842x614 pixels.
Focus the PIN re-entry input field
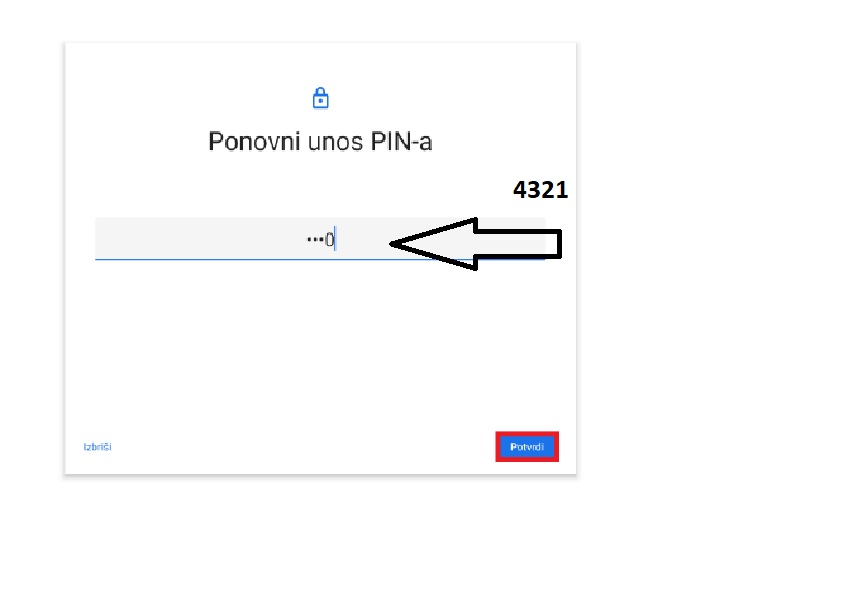coord(320,239)
